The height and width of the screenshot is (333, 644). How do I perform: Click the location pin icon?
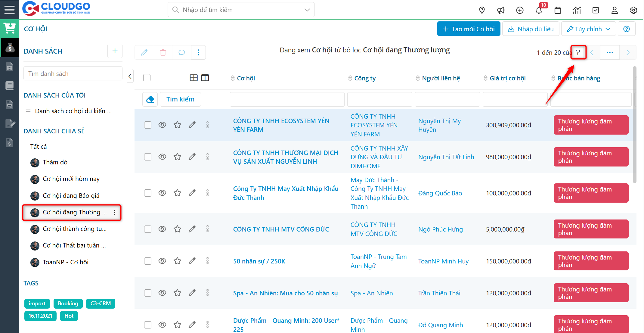click(482, 10)
